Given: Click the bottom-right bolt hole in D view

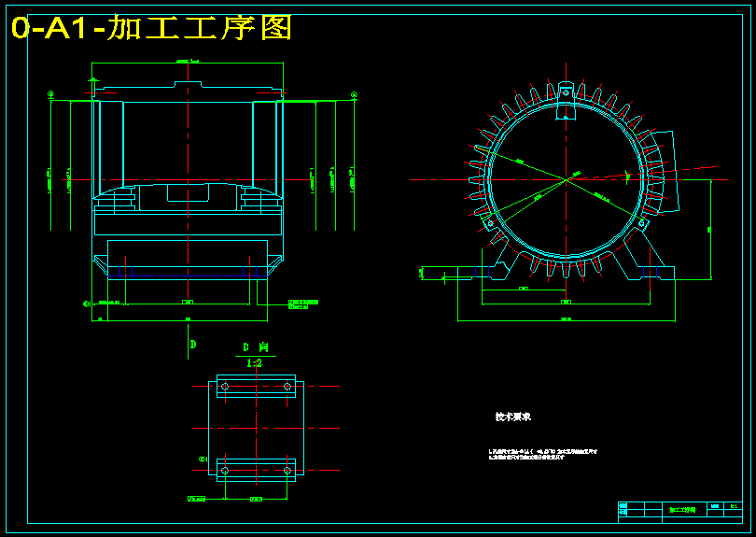Looking at the screenshot, I should tap(287, 471).
